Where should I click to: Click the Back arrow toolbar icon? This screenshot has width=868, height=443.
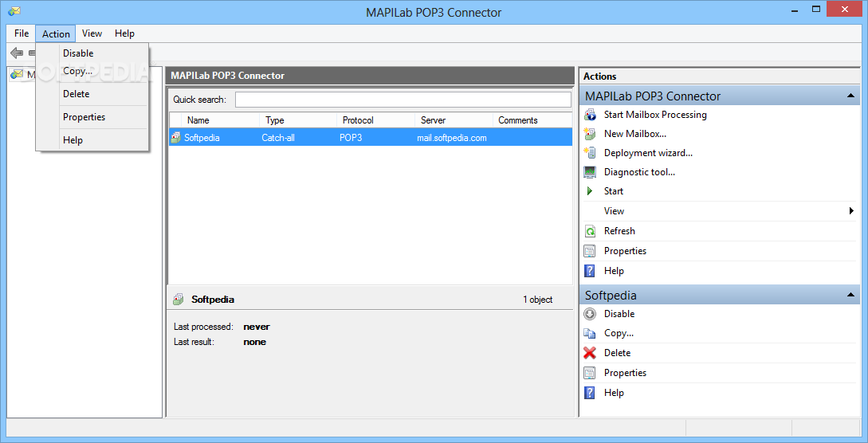click(x=18, y=53)
